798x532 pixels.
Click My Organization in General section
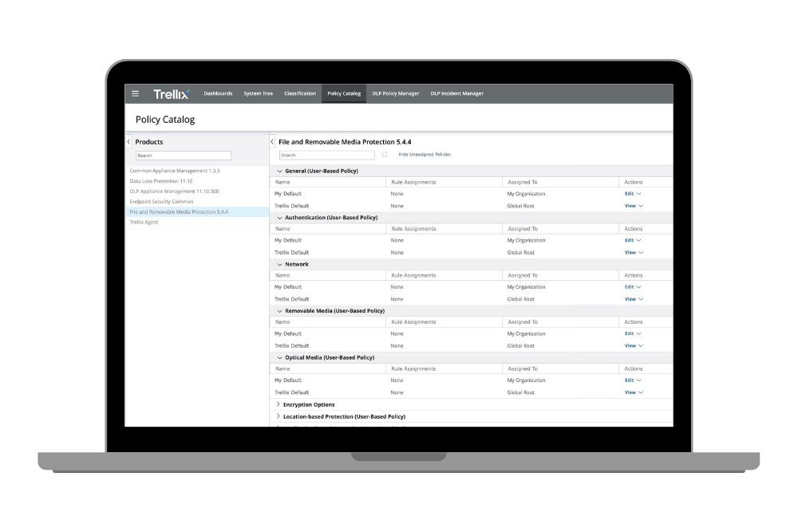526,194
